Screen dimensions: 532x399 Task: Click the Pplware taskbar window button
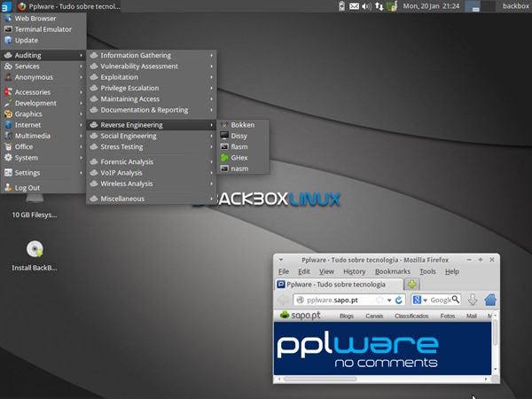68,6
